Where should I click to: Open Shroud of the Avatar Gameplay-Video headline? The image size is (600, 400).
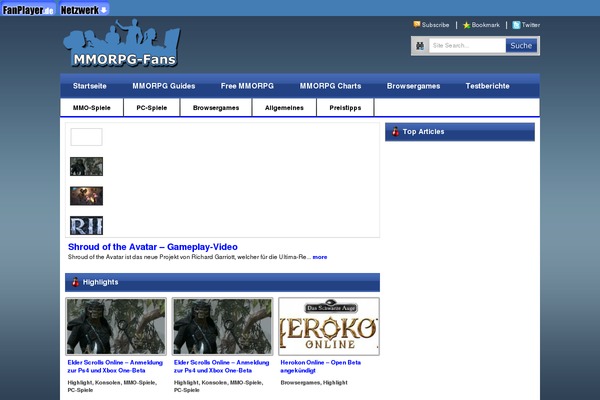(x=153, y=247)
